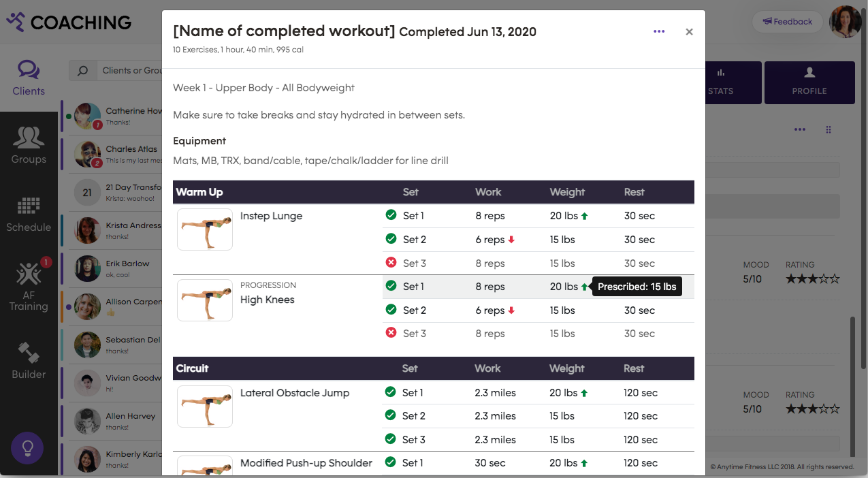Click Lateral Obstacle Jump Set 2 checkmark

390,415
